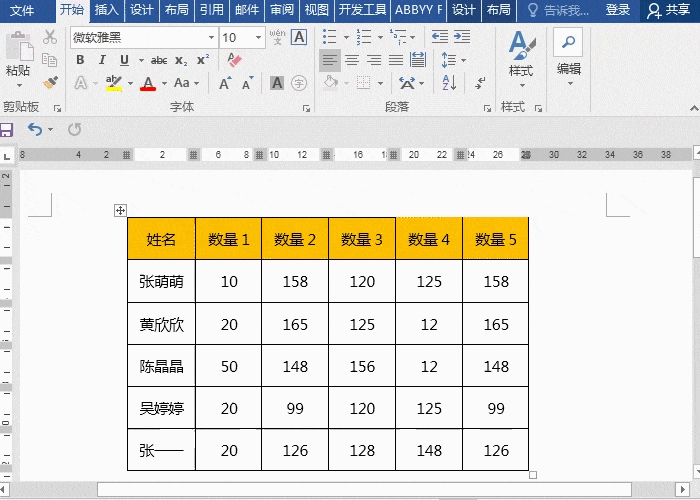Click the Paste clipboard icon

[x=19, y=46]
